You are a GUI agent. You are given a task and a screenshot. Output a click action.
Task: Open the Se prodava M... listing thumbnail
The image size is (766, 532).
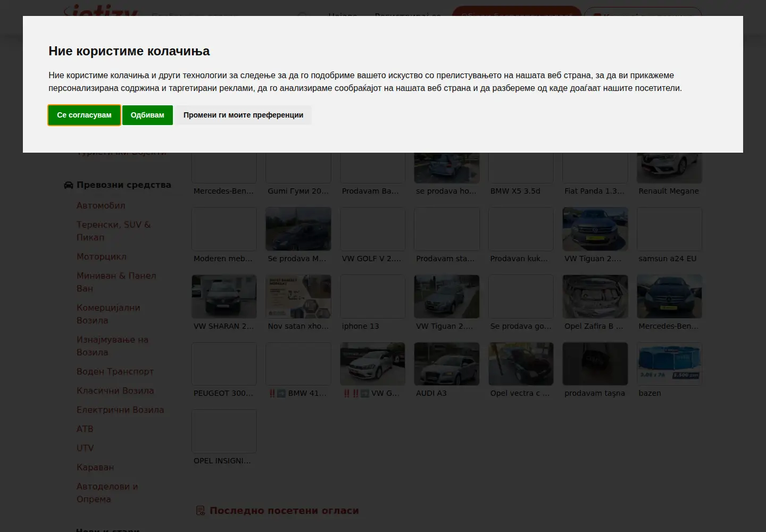click(x=298, y=229)
